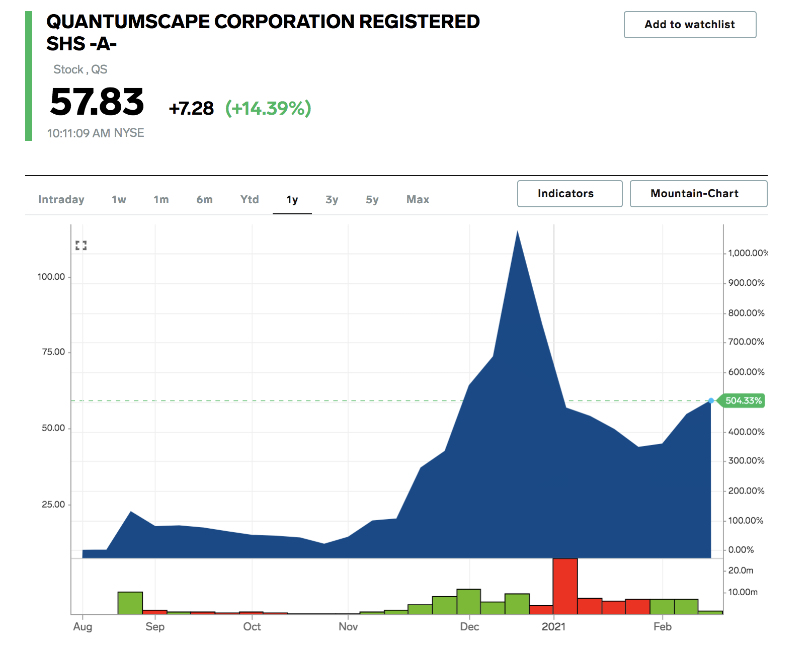Viewport: 812px width, 649px height.
Task: Click the 2021 label on time axis
Action: [x=553, y=627]
